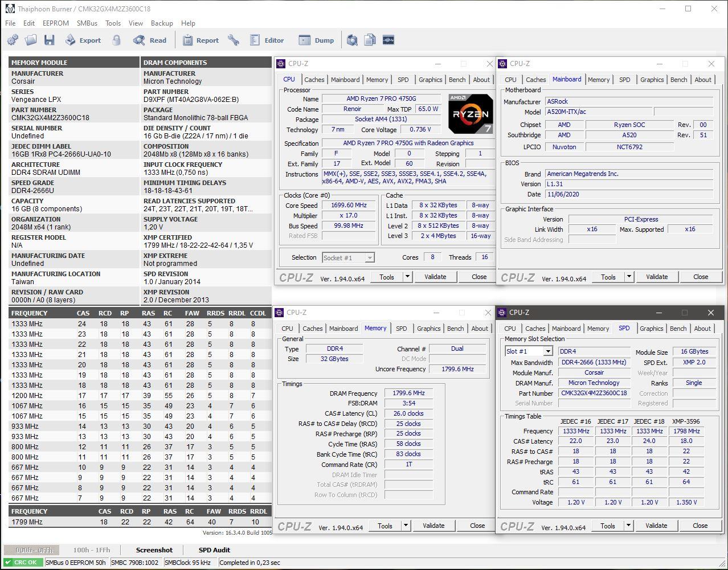Click CPU-Z icon in CPU window title
728x570 pixels.
[x=281, y=64]
